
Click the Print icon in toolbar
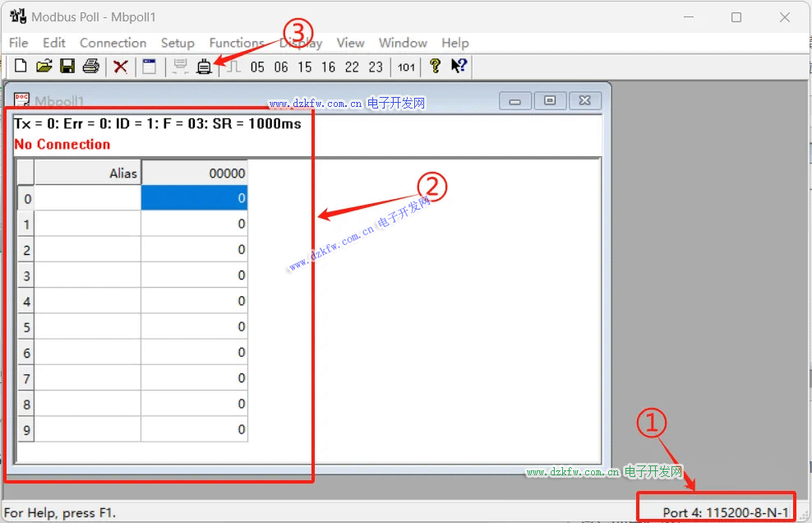pos(90,67)
